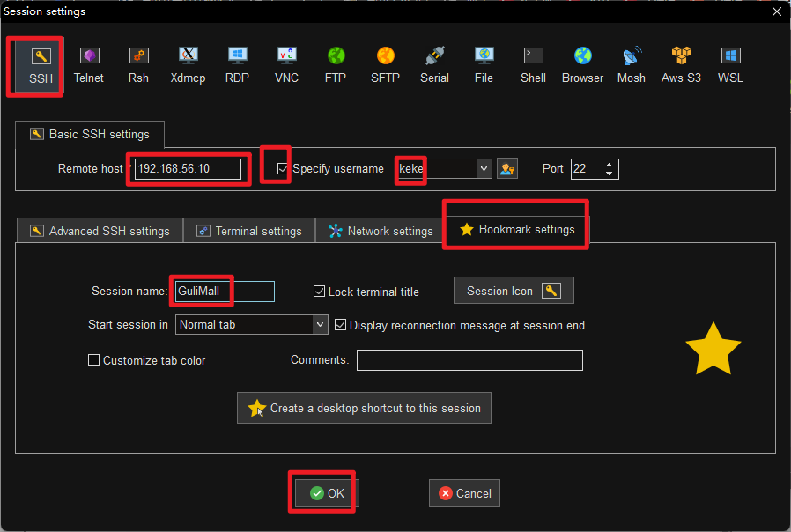Click the Port number field

(587, 169)
